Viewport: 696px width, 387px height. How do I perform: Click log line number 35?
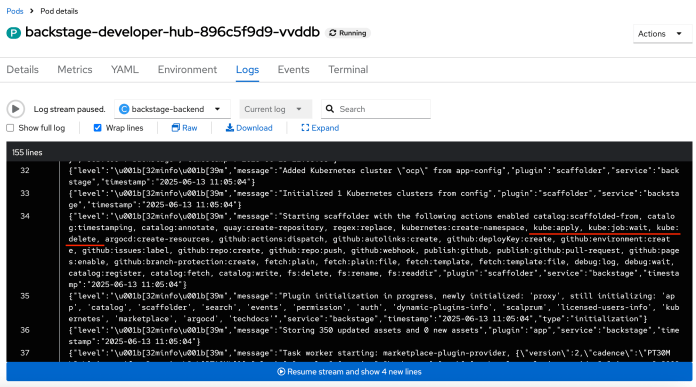(25, 296)
